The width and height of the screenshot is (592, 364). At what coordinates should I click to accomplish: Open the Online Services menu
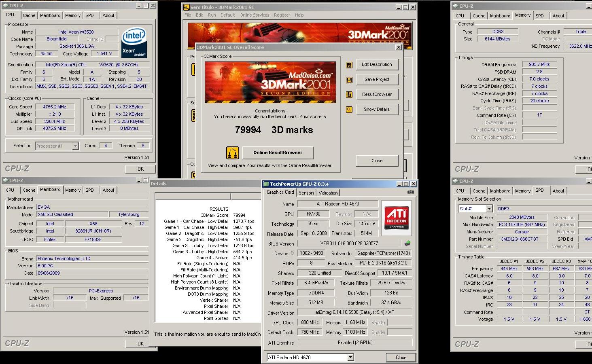254,15
